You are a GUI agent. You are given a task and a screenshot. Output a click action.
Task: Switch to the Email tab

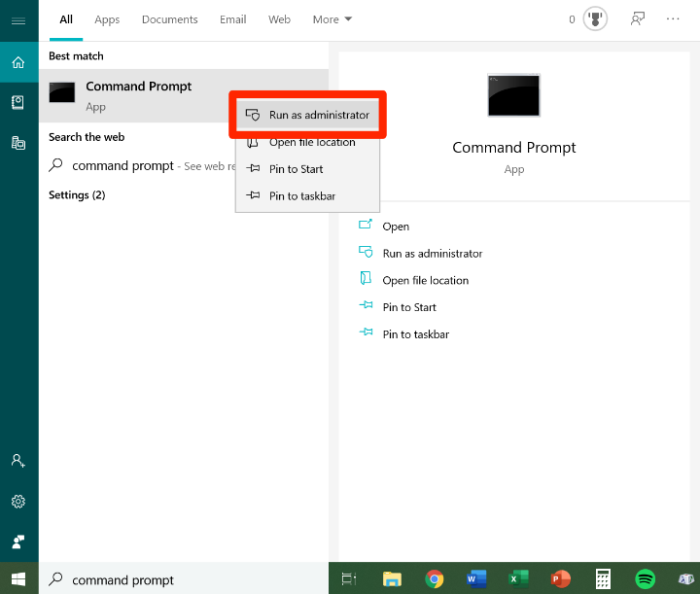coord(232,19)
